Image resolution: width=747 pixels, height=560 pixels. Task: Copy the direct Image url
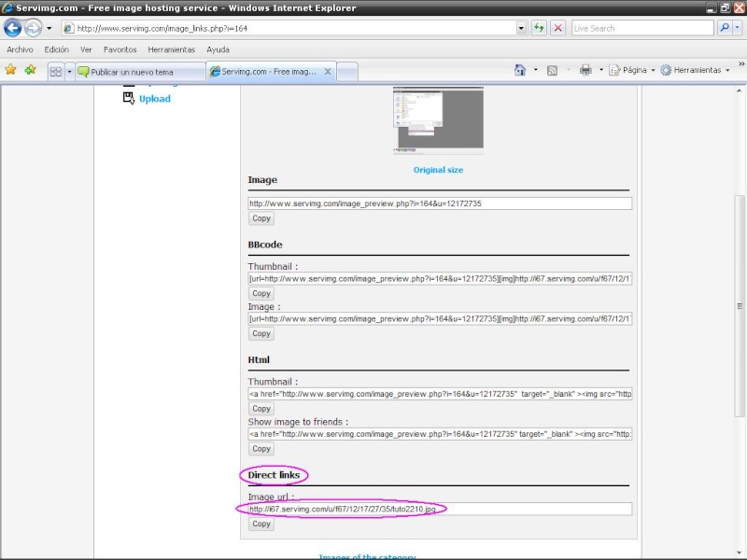pyautogui.click(x=261, y=524)
